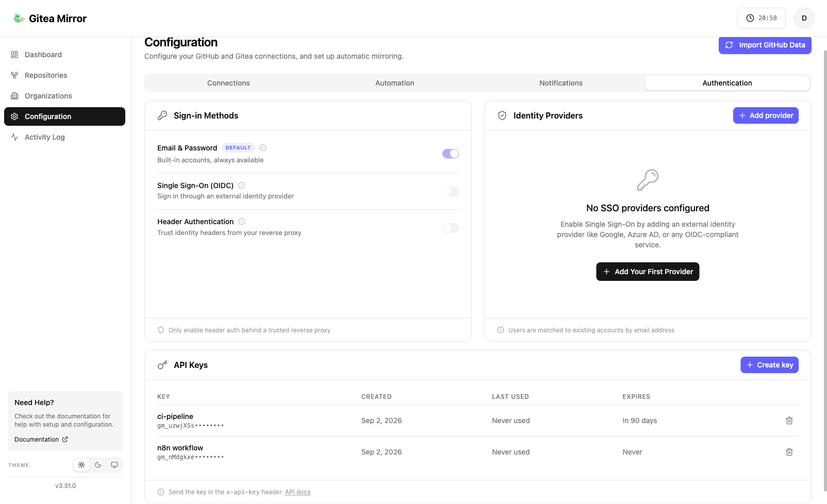Switch to the Connections tab
Screen dimensions: 827x504
[x=228, y=83]
